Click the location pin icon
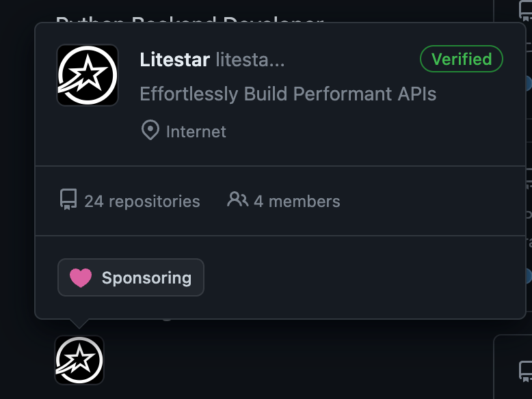 pos(150,130)
